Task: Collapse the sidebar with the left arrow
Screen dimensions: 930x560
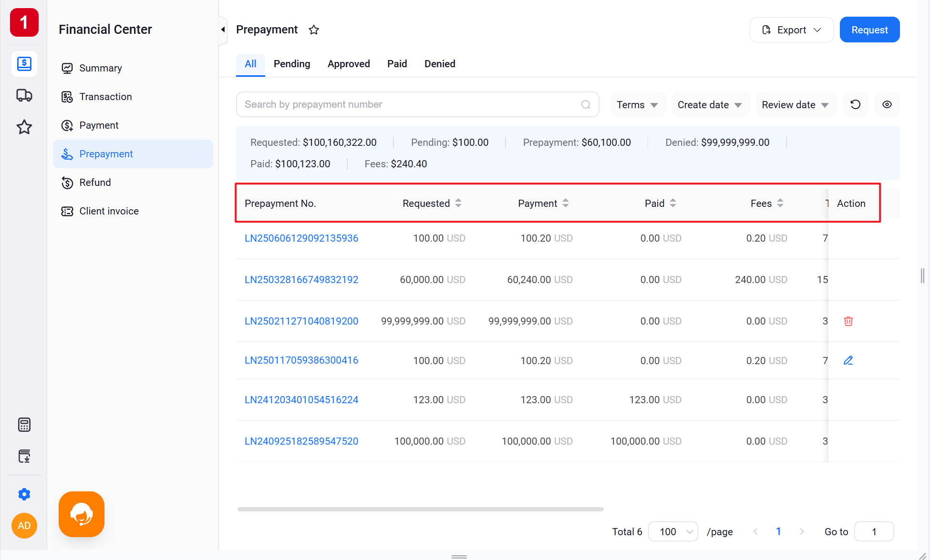Action: 223,30
